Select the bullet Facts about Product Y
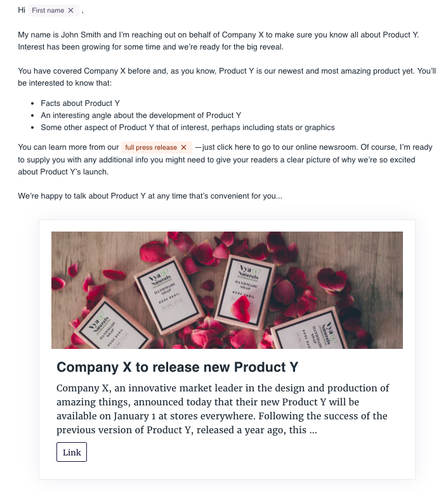This screenshot has width=448, height=491. coord(80,103)
